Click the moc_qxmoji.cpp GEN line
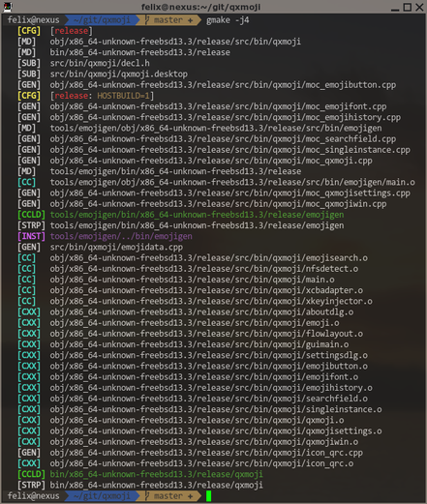The width and height of the screenshot is (427, 504). 195,161
